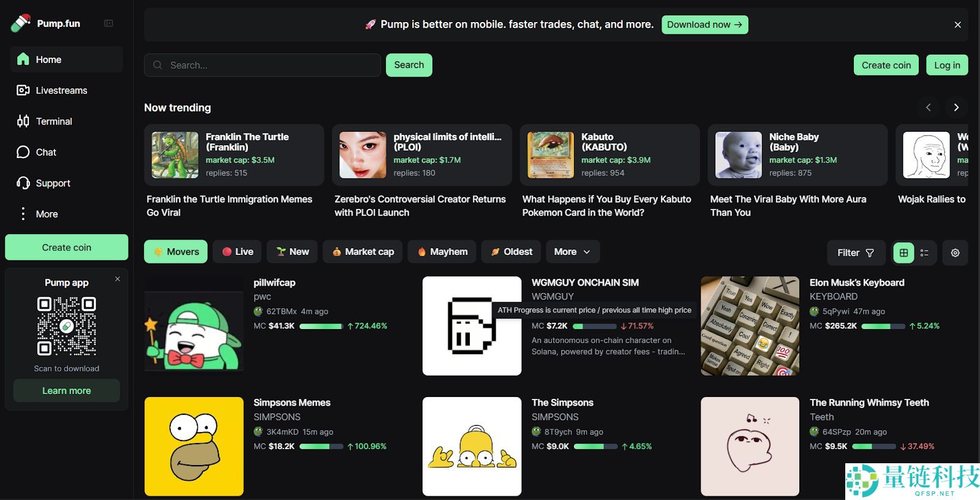Click into the Search input field

pos(269,65)
